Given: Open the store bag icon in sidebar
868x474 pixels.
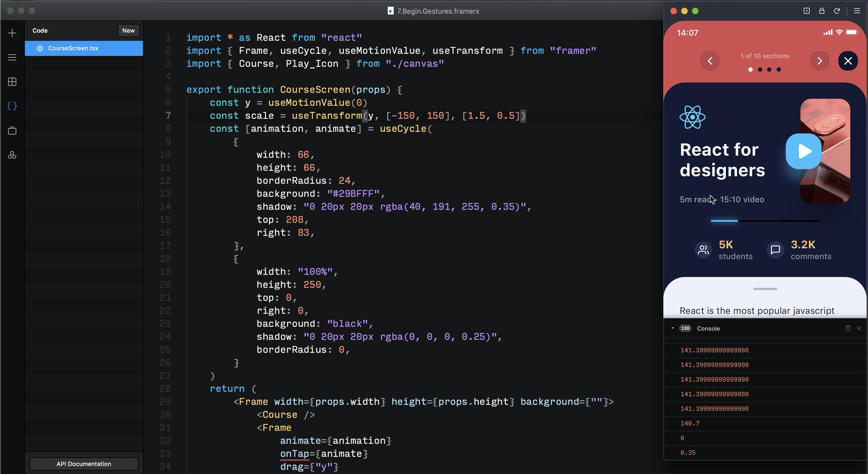Looking at the screenshot, I should pyautogui.click(x=12, y=130).
